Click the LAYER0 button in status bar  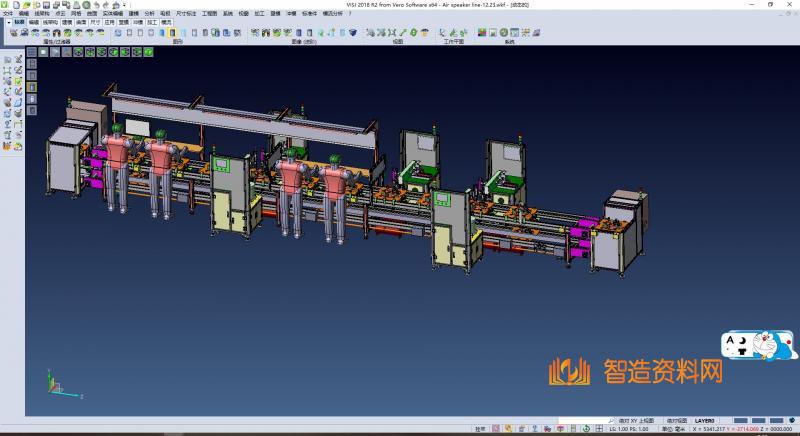point(705,421)
